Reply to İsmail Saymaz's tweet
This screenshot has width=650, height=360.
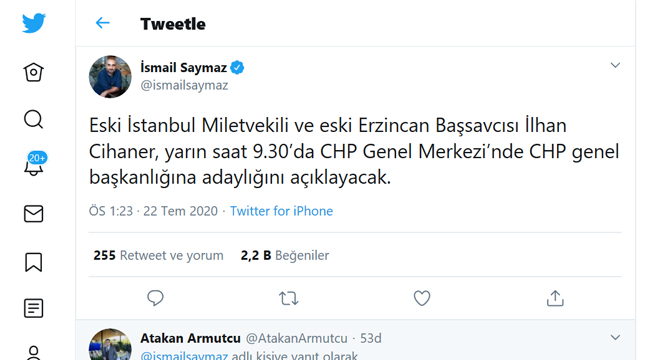point(155,298)
